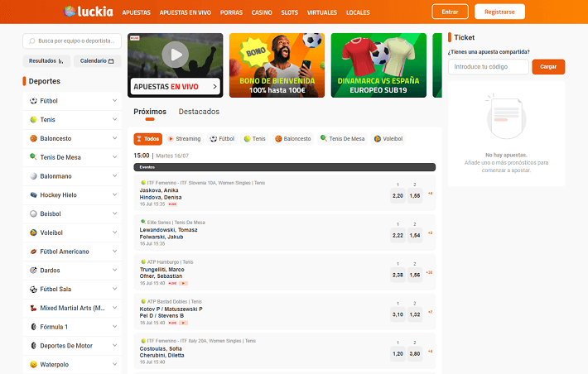Screen dimensions: 588x374
Task: Click the shared bet code input field
Action: (x=489, y=67)
